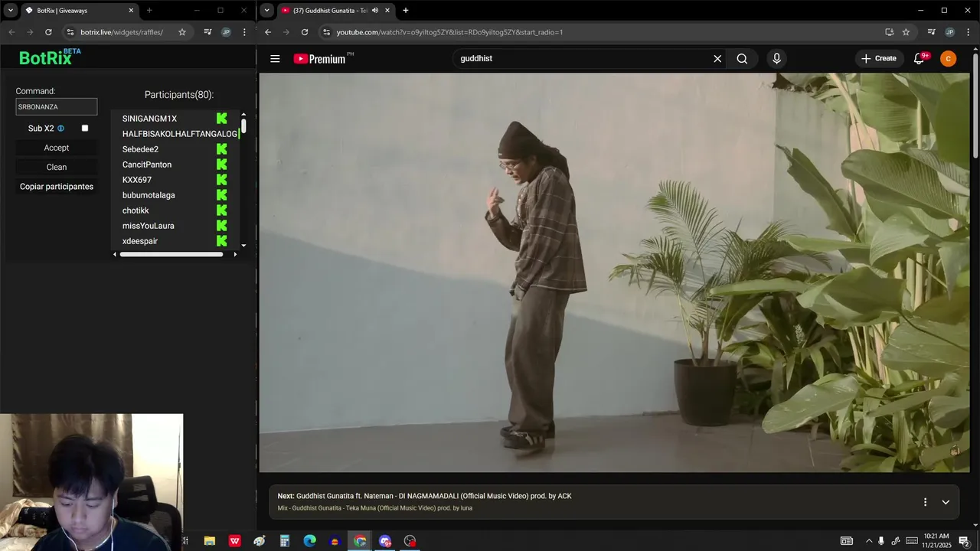
Task: Select participant Sebedee2
Action: (140, 149)
